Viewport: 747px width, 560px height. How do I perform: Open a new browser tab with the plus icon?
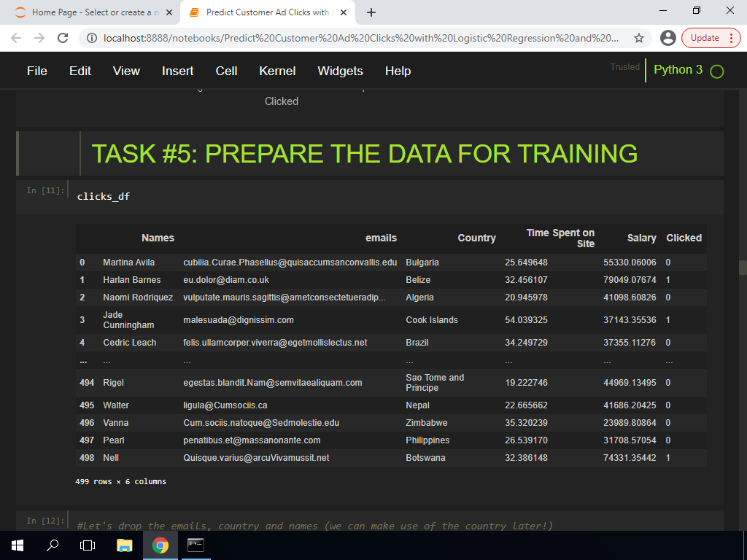(371, 12)
